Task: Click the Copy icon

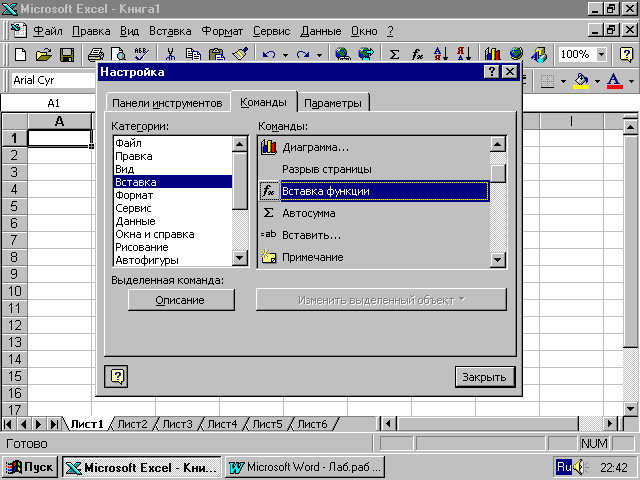Action: [193, 54]
